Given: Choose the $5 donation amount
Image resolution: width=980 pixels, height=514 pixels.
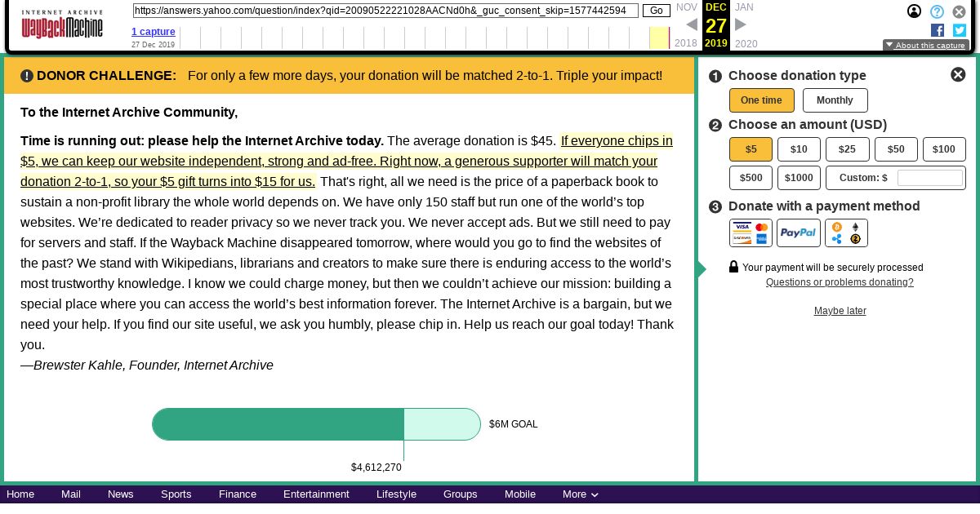Looking at the screenshot, I should point(751,149).
